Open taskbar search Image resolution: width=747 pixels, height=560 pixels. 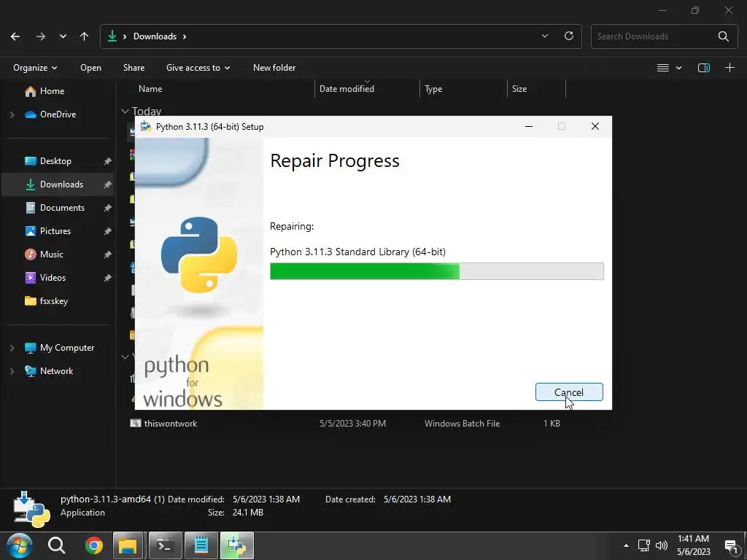56,545
